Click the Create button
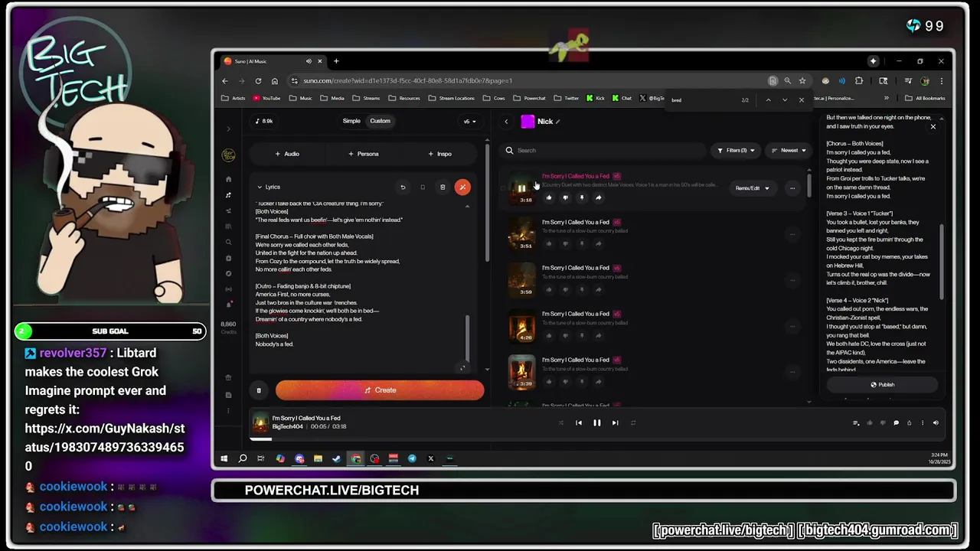Viewport: 980px width, 551px height. tap(380, 390)
